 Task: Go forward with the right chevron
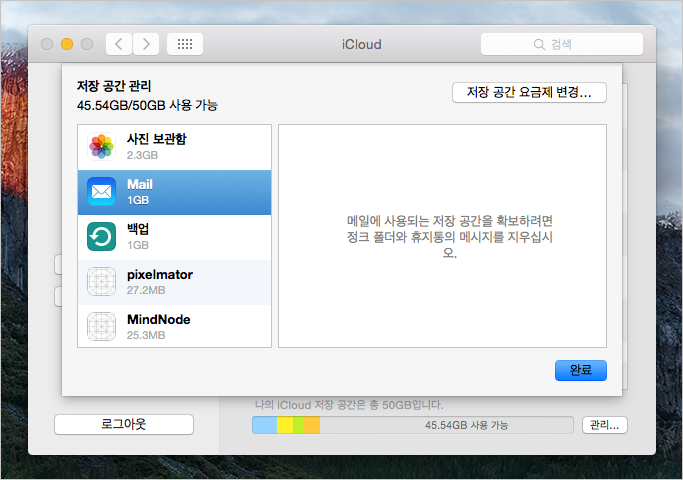click(146, 44)
